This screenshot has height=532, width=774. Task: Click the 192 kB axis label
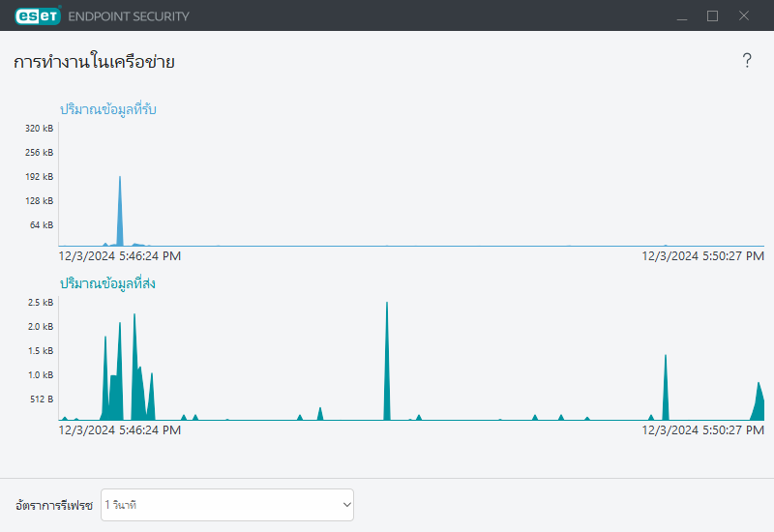[39, 177]
